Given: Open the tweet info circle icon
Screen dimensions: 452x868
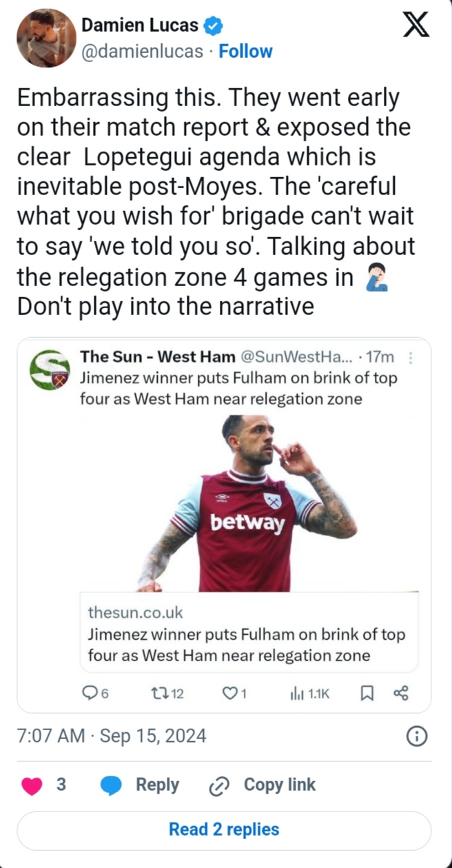Looking at the screenshot, I should (416, 736).
